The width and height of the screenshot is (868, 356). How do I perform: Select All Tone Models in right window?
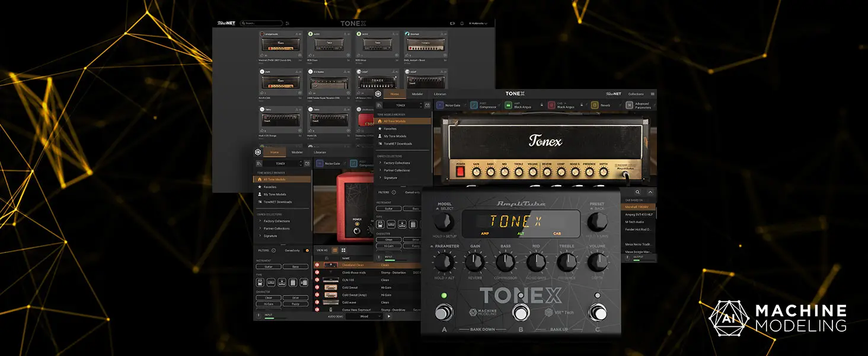[403, 121]
